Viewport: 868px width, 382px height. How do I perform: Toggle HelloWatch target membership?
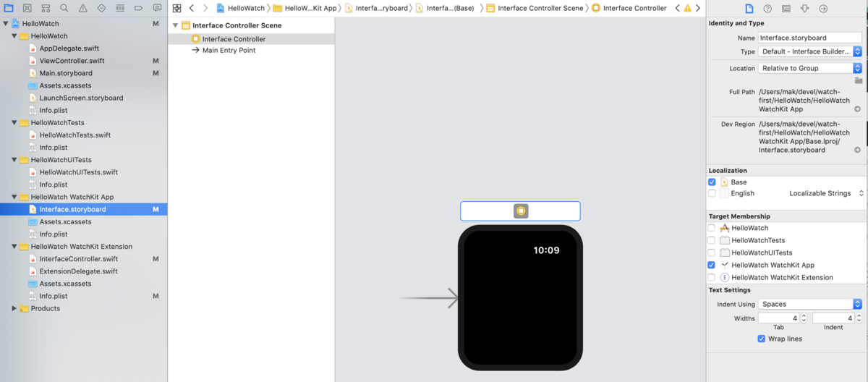click(712, 228)
